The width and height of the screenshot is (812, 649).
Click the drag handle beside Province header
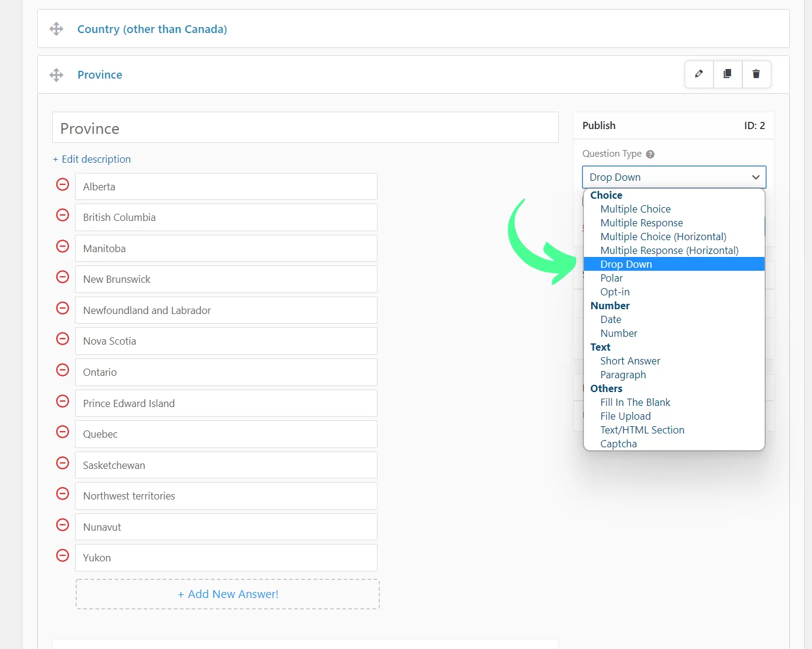56,75
